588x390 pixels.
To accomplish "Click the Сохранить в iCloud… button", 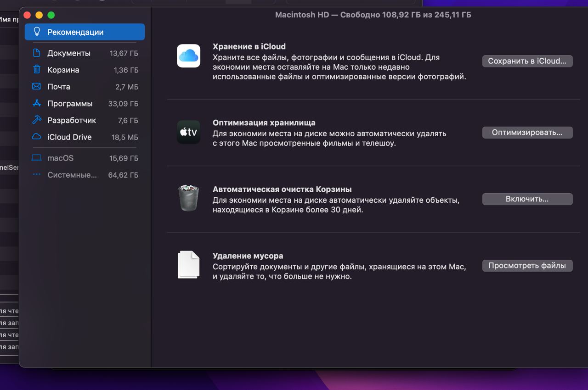I will 527,61.
